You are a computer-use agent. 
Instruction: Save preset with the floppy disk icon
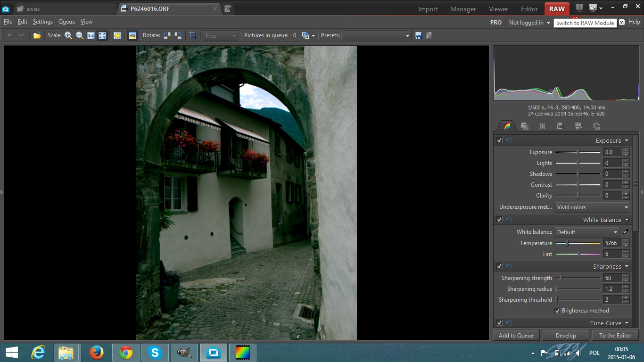coord(418,35)
